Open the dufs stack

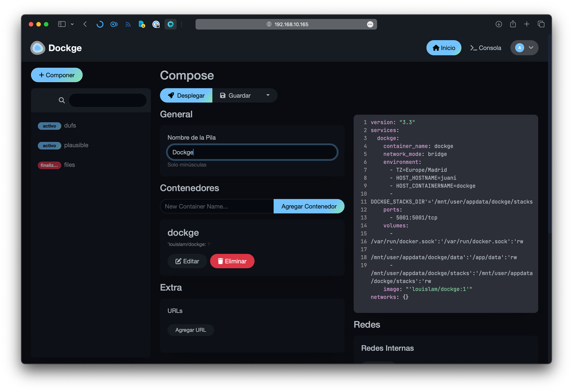tap(70, 126)
